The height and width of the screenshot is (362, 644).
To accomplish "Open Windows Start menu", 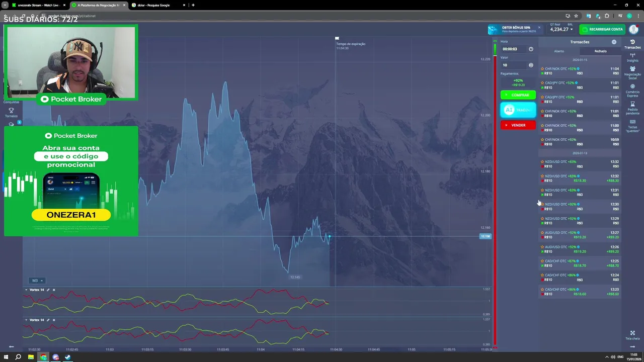I will 6,357.
